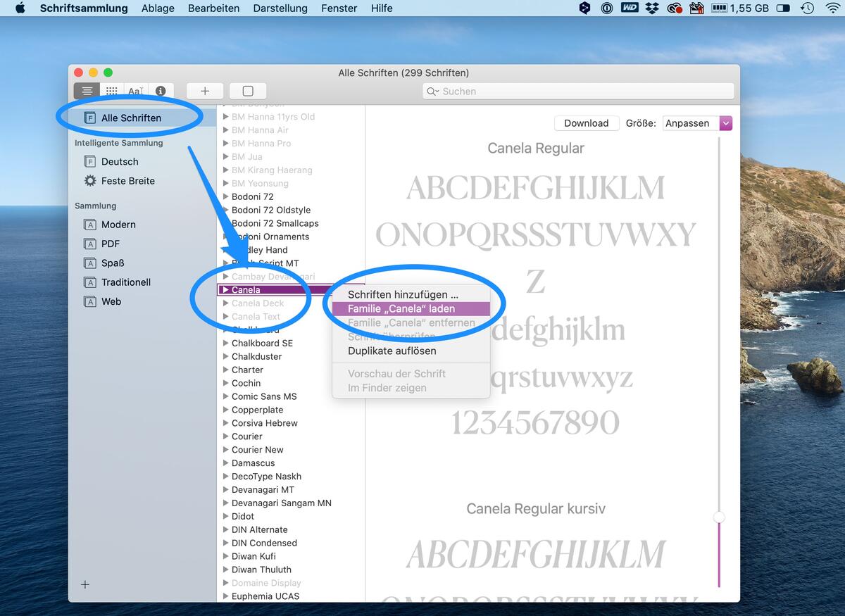Switch Font Book to grid preview view
Viewport: 845px width, 616px height.
coord(111,91)
